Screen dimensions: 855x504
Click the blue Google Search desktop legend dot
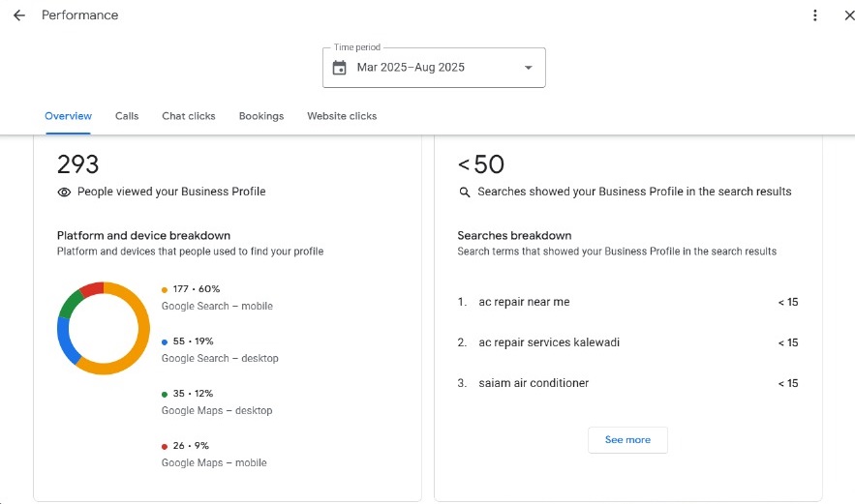coord(165,341)
